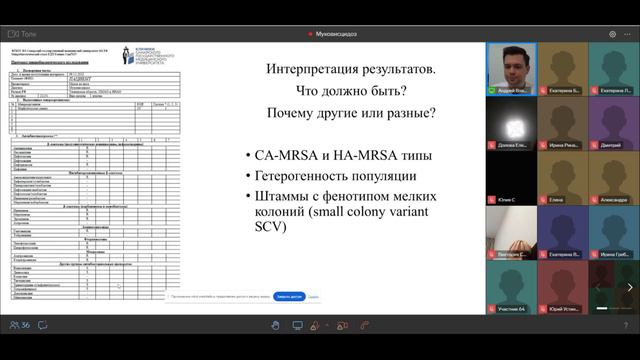Open meeting settings gear icon
Image resolution: width=640 pixels, height=360 pixels.
pyautogui.click(x=613, y=34)
